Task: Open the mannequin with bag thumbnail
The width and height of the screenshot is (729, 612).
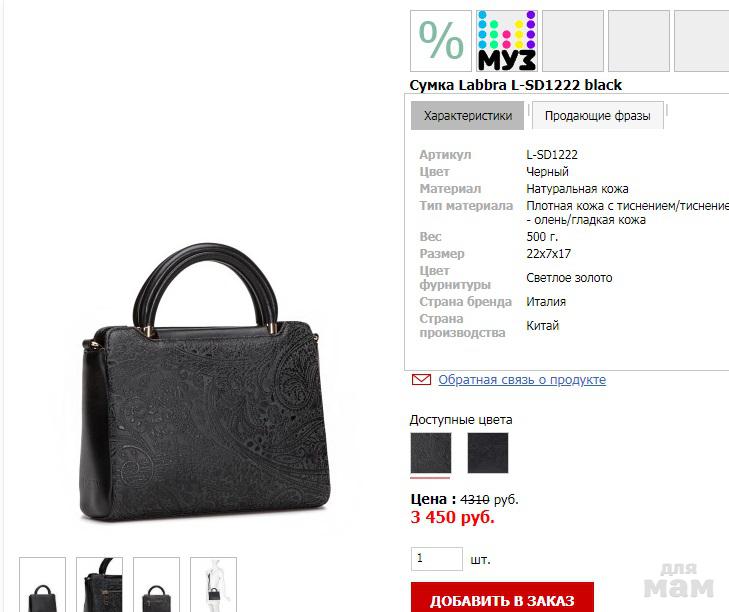Action: coord(213,585)
